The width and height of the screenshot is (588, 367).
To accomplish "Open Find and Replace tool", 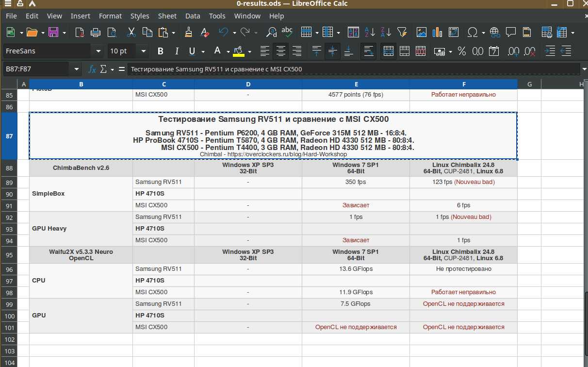I will (x=272, y=33).
